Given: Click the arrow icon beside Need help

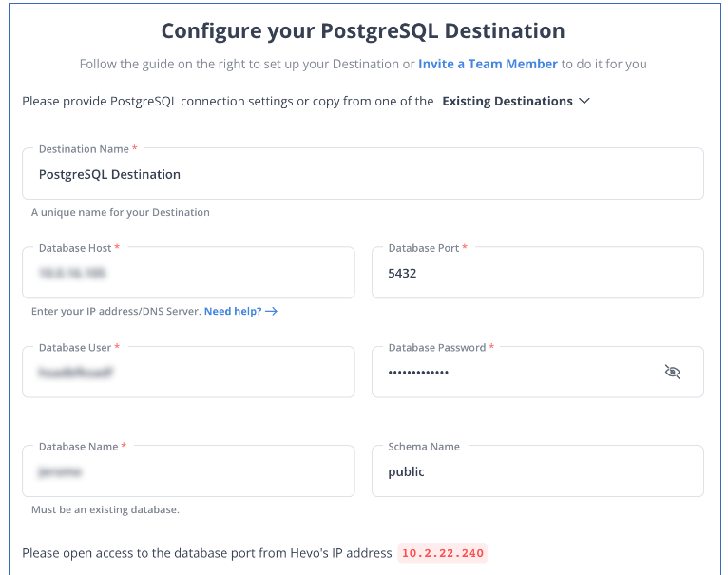Looking at the screenshot, I should (x=271, y=311).
